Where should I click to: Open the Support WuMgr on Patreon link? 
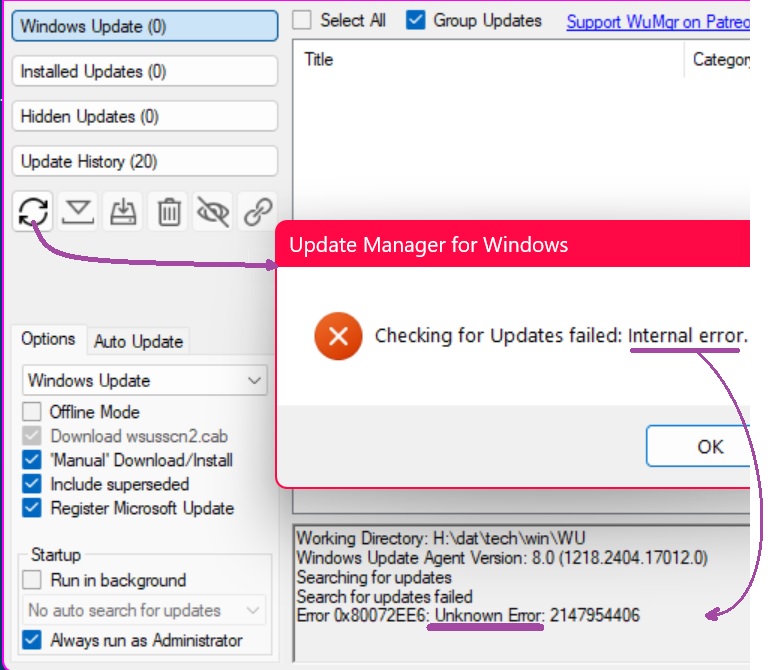[x=658, y=21]
